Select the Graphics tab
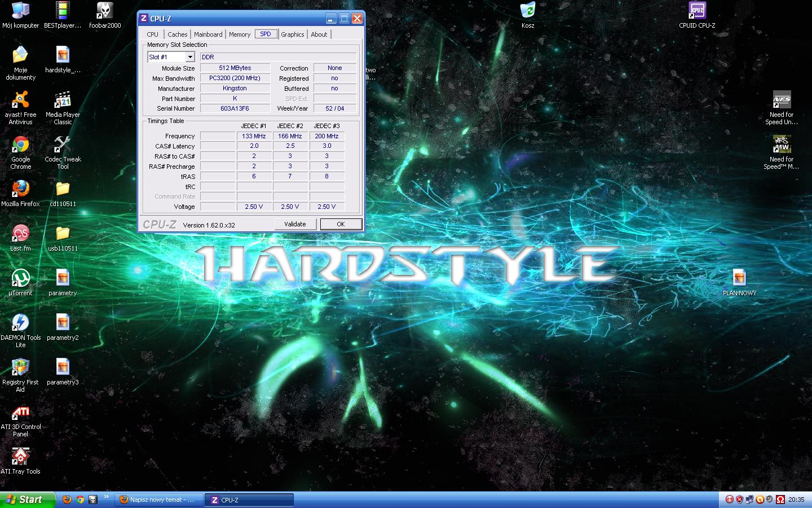The width and height of the screenshot is (812, 508). click(292, 34)
